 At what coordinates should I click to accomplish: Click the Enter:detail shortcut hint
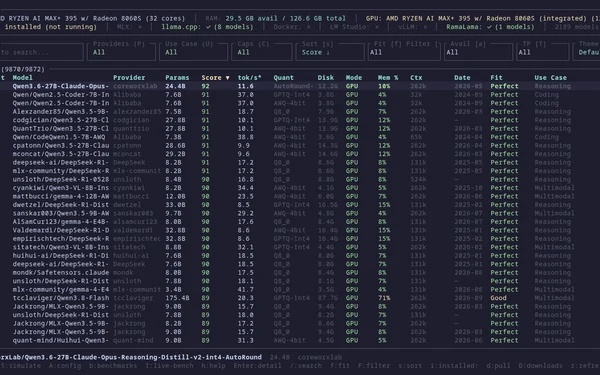257,366
